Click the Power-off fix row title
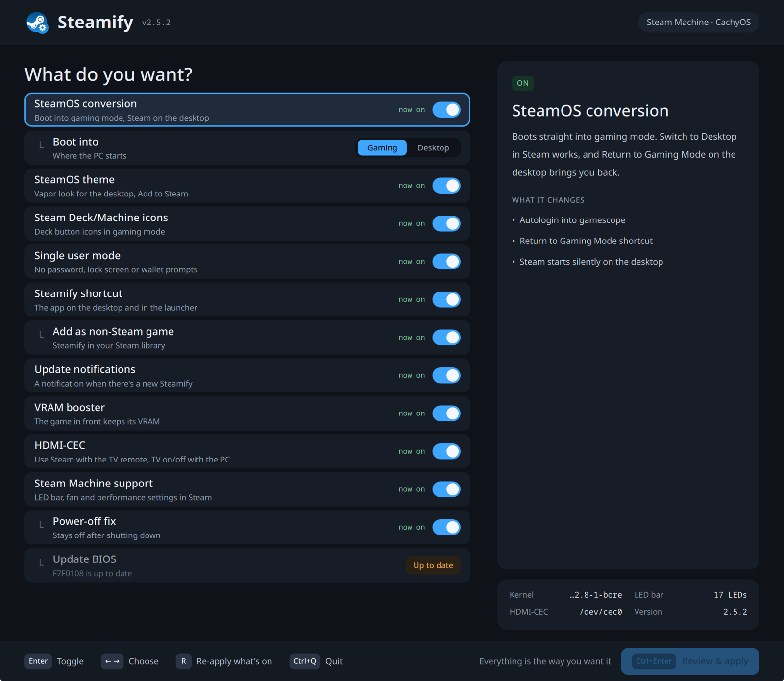Viewport: 784px width, 681px height. coord(84,521)
